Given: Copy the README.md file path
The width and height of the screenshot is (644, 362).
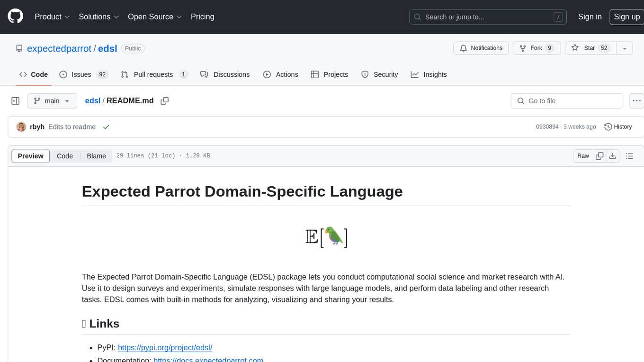Looking at the screenshot, I should coord(165,101).
